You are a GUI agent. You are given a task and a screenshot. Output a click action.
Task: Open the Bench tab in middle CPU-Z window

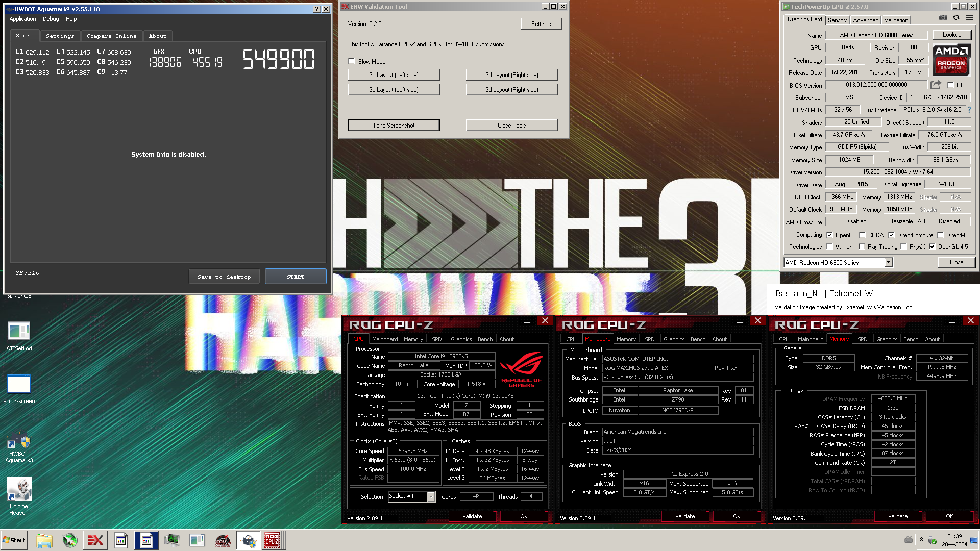698,339
